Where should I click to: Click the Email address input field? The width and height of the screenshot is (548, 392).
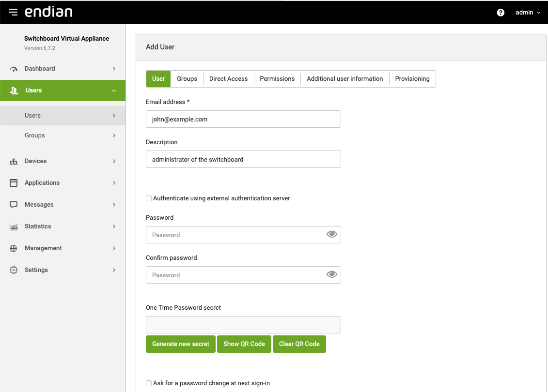[243, 119]
